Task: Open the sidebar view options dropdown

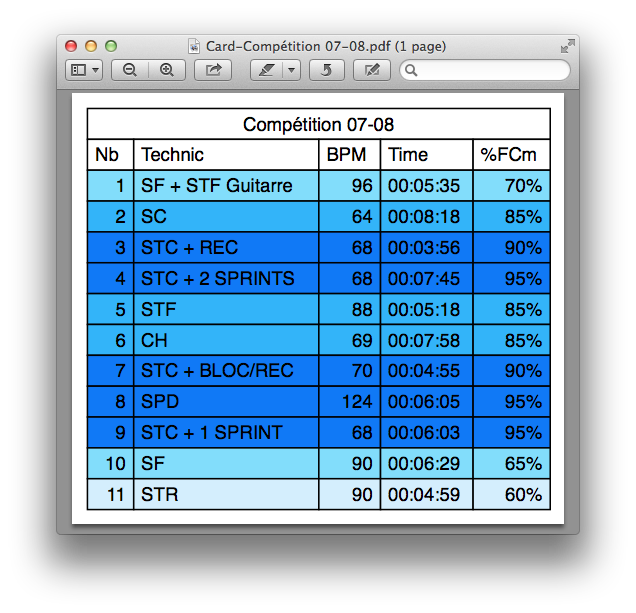Action: 84,70
